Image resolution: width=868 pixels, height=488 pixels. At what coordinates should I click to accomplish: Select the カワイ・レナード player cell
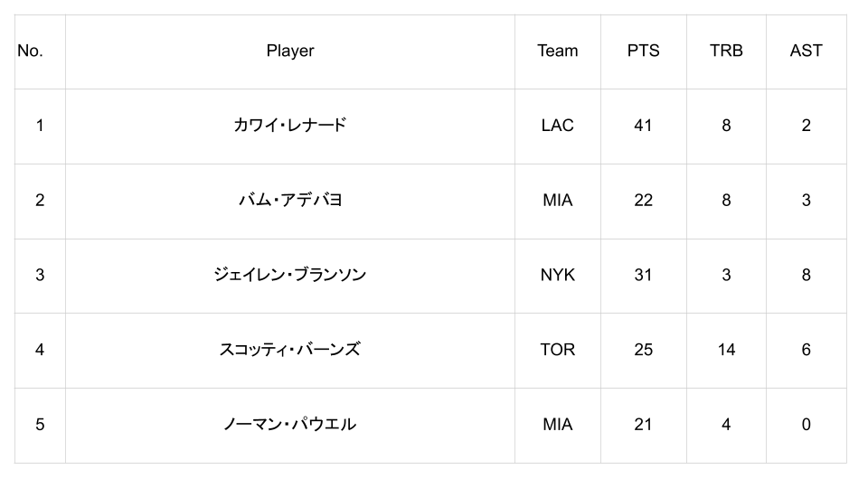[289, 126]
